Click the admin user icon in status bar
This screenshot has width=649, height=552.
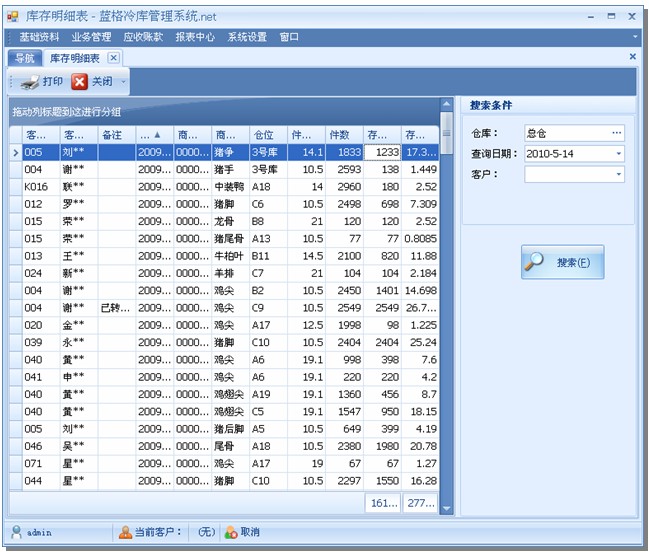17,532
